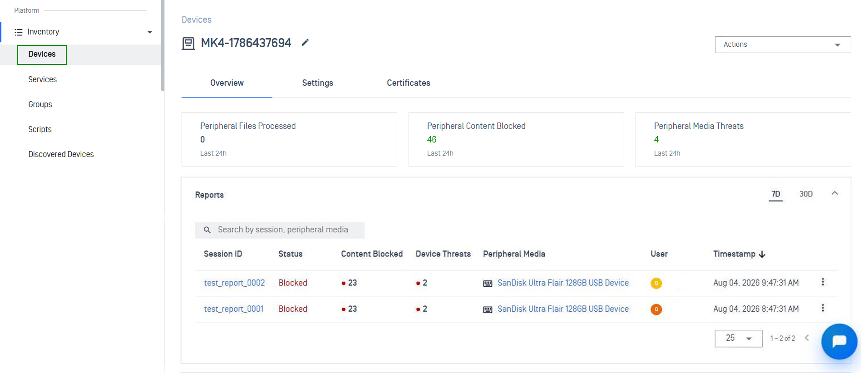The width and height of the screenshot is (868, 373).
Task: Open Scripts in the sidebar
Action: pos(40,129)
